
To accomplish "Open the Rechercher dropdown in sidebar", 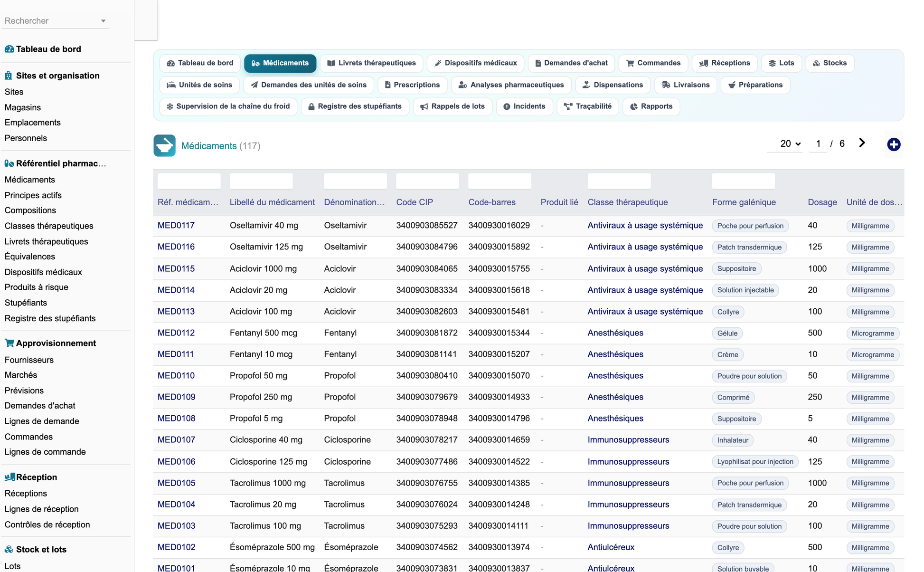I will pyautogui.click(x=56, y=21).
